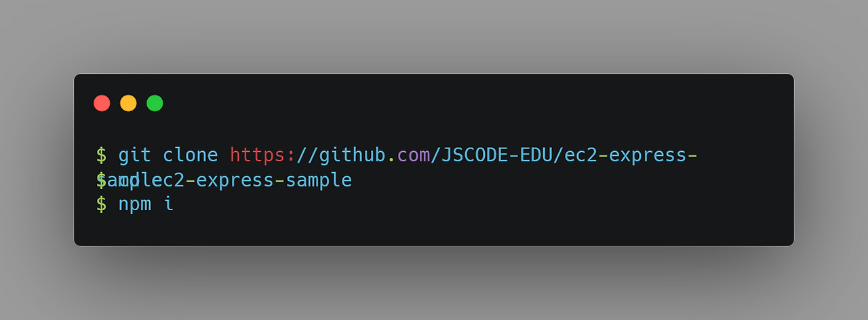Click empty terminal area below npm line

coord(434,231)
